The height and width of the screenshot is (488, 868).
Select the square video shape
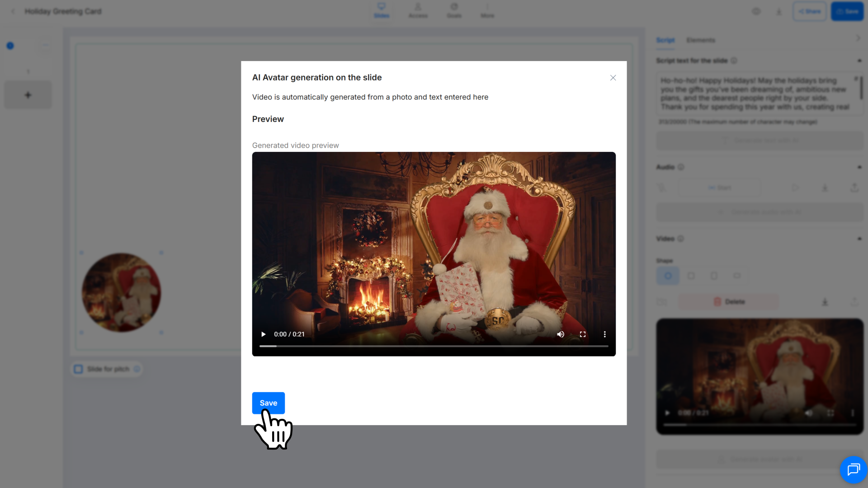coord(691,276)
